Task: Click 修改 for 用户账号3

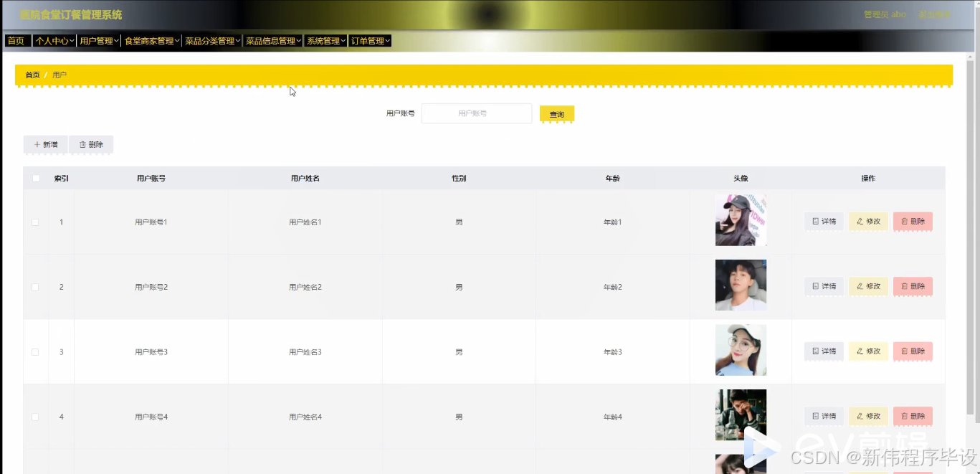Action: click(x=868, y=351)
